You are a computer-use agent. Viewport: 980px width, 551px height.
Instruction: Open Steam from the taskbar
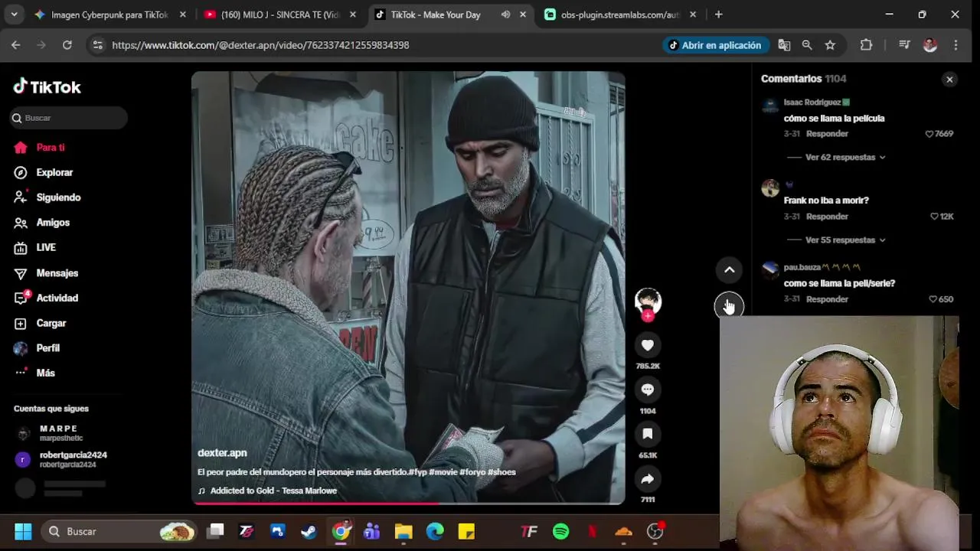click(x=309, y=531)
